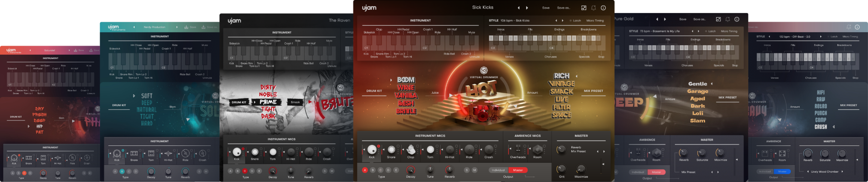Choose VINTAGE mix preset in HOT window
Viewport: 868px width, 182px height.
pos(562,84)
